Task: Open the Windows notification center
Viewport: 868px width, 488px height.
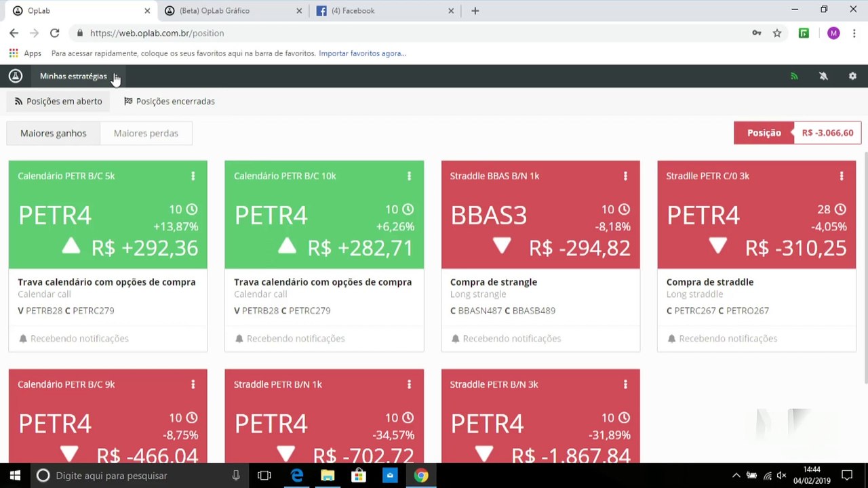Action: click(847, 475)
